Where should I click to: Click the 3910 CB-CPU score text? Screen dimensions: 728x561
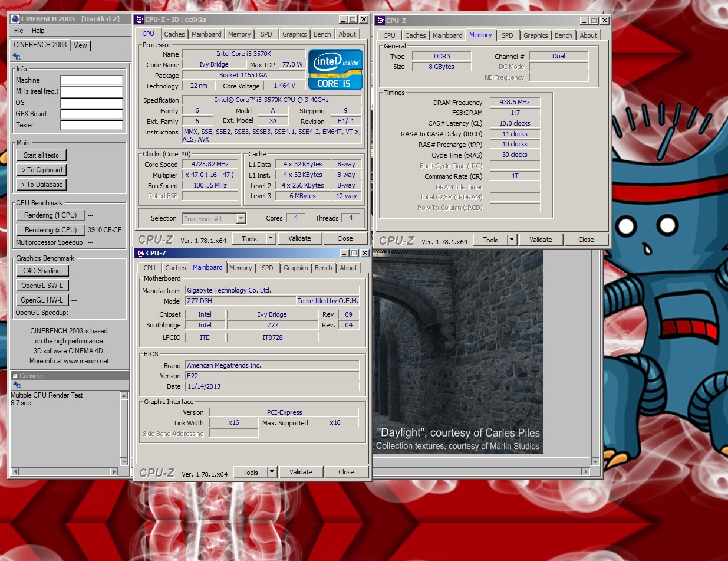coord(106,230)
